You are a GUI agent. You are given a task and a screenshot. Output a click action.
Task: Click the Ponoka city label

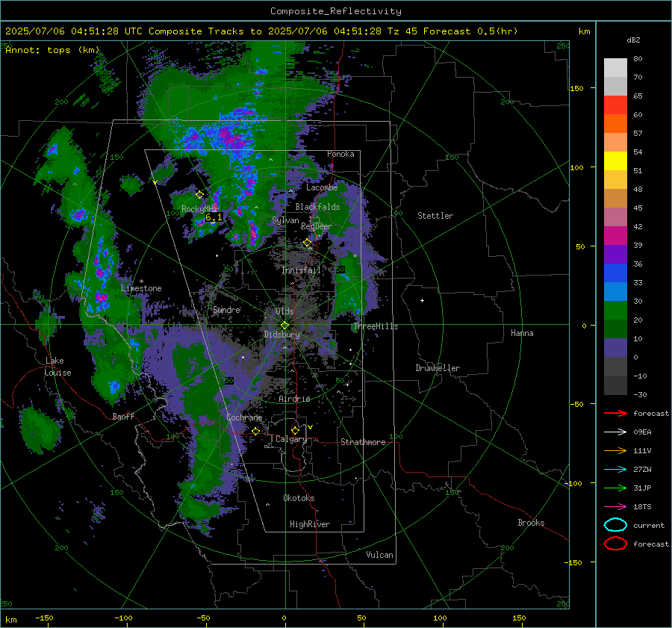(x=340, y=154)
